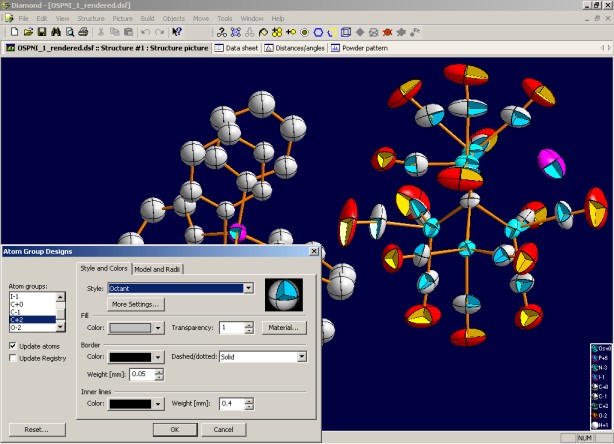This screenshot has height=444, width=614.
Task: Click the Open file folder icon
Action: (28, 32)
